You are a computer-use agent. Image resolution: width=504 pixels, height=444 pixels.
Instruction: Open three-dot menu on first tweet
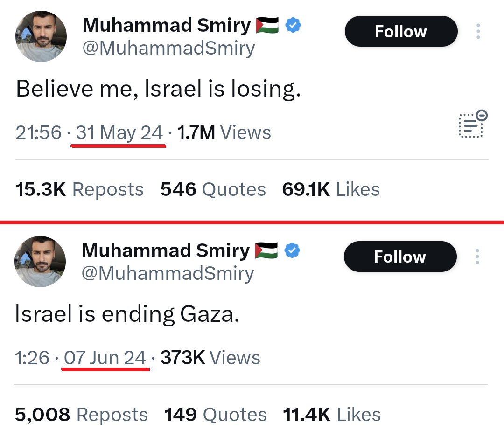tap(478, 32)
